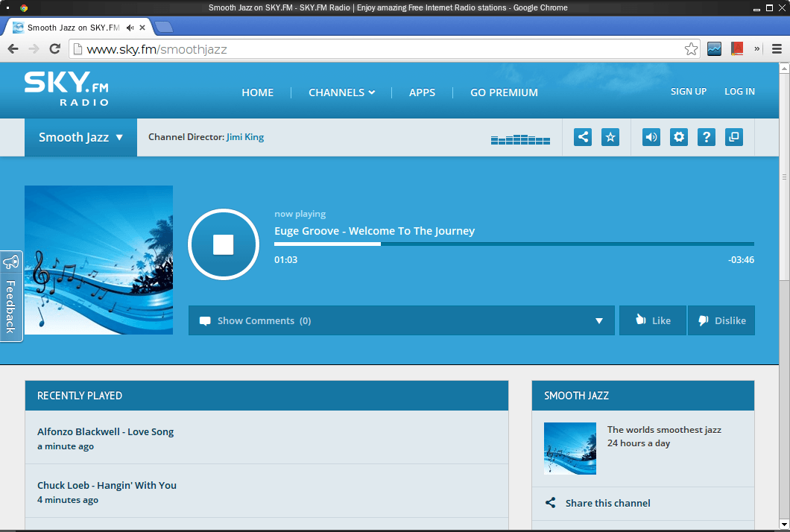The width and height of the screenshot is (790, 532).
Task: Pop out the player window
Action: point(733,137)
